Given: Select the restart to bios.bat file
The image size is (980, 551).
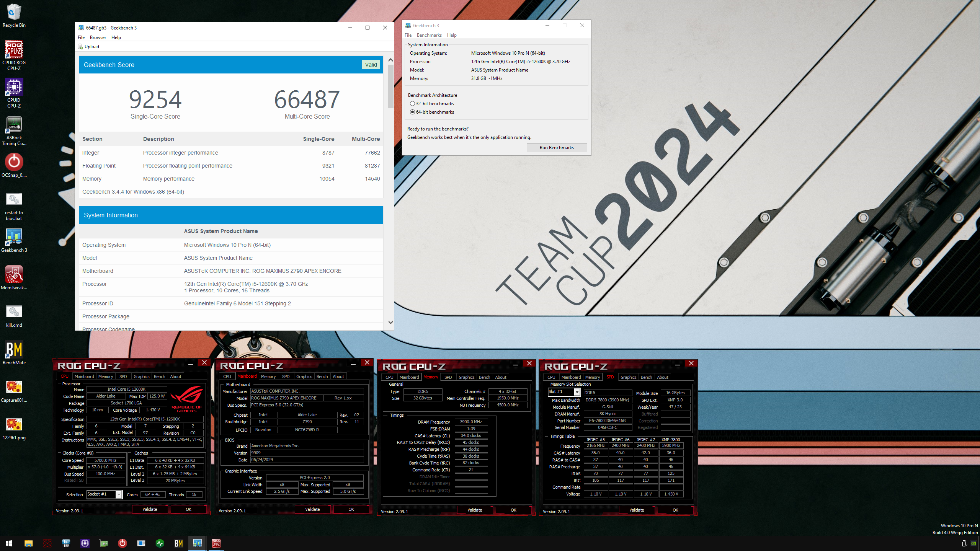Looking at the screenshot, I should point(14,206).
